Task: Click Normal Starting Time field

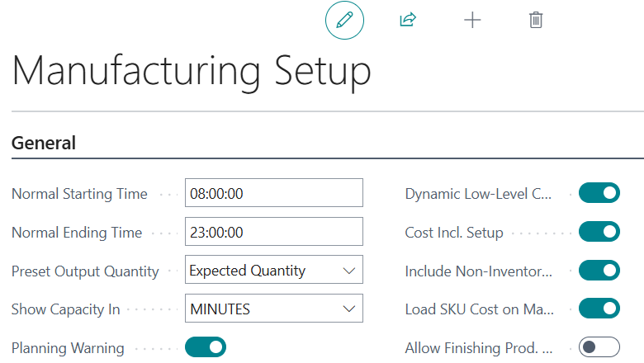Action: (273, 194)
